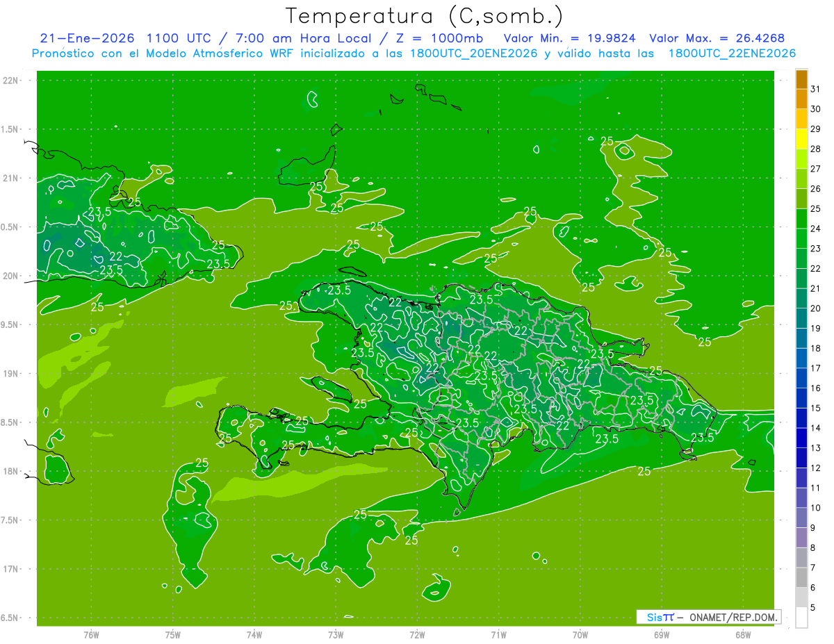Click legend band between 23 and 24

[801, 238]
